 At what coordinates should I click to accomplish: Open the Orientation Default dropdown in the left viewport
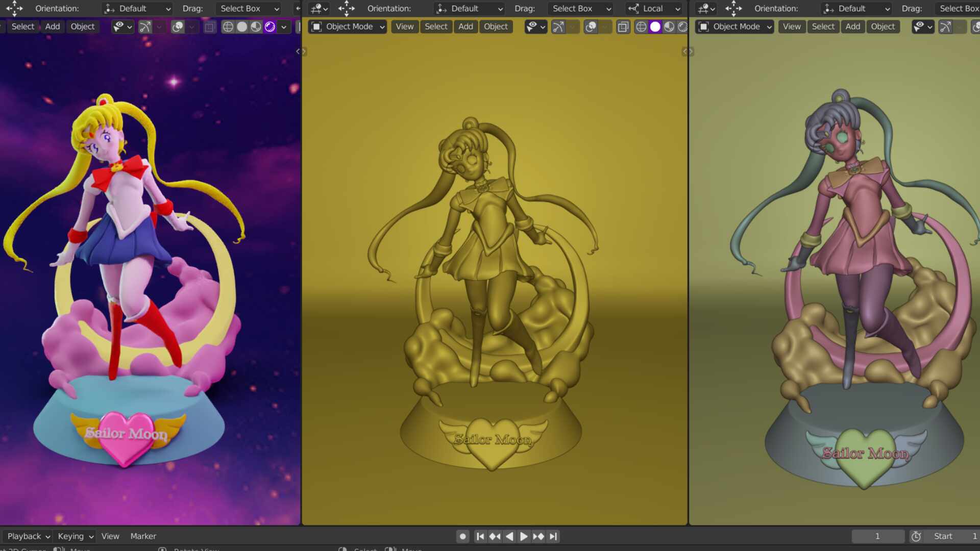point(138,9)
